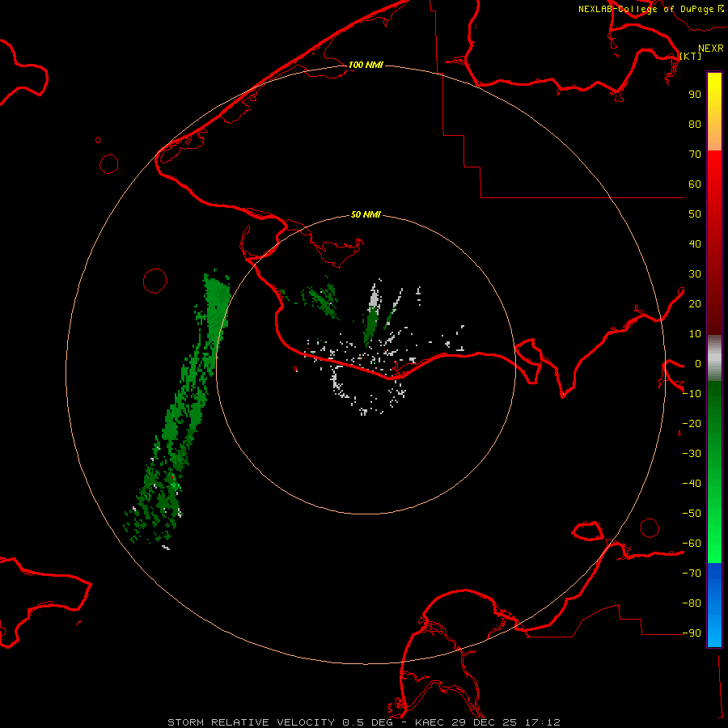Image resolution: width=728 pixels, height=728 pixels.
Task: Click the KAEC station identifier in footer
Action: pos(430,722)
